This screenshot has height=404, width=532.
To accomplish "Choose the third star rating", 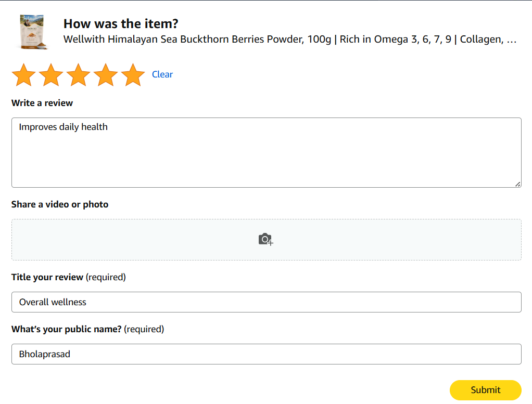I will [79, 75].
